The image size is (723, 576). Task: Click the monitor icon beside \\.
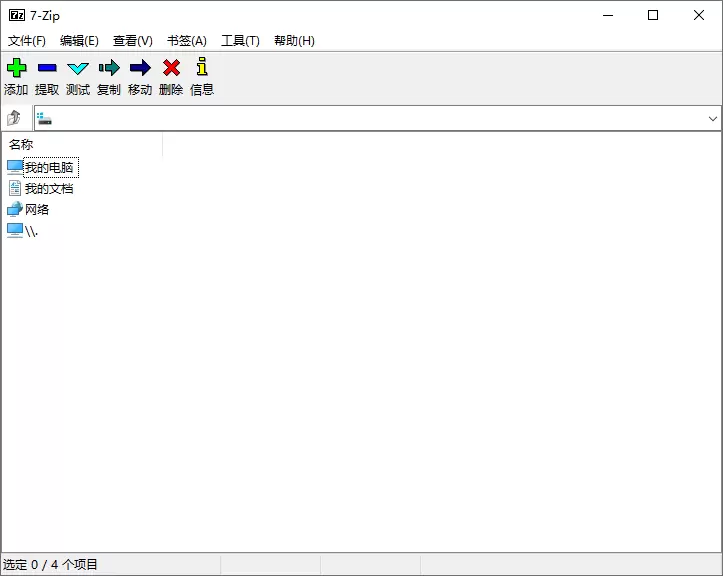15,231
